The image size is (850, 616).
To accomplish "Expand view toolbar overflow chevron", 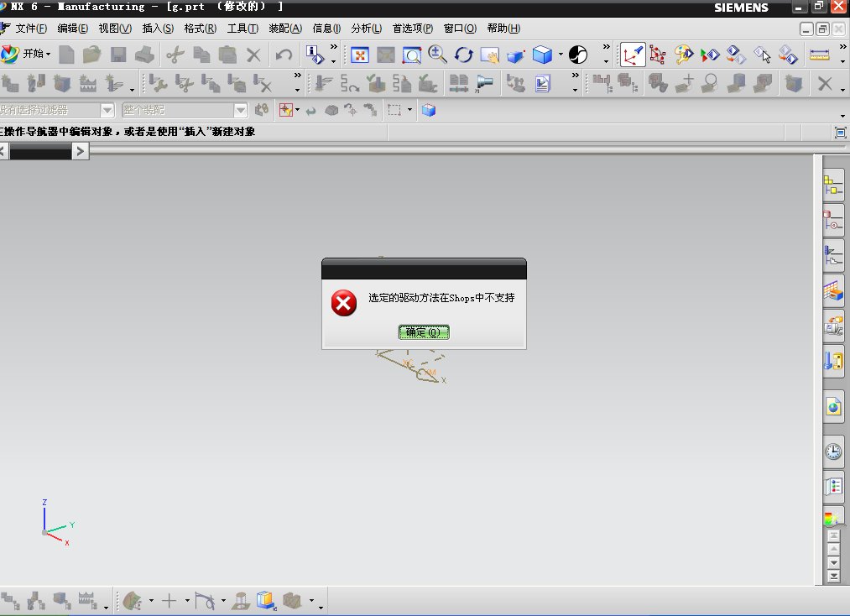I will tap(606, 47).
